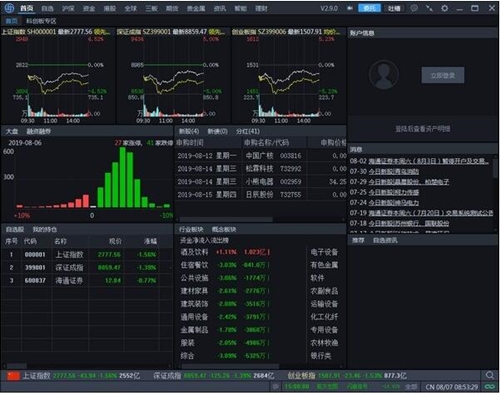Click the 酒及饮料 industry sector row
This screenshot has width=500, height=395.
pos(225,252)
